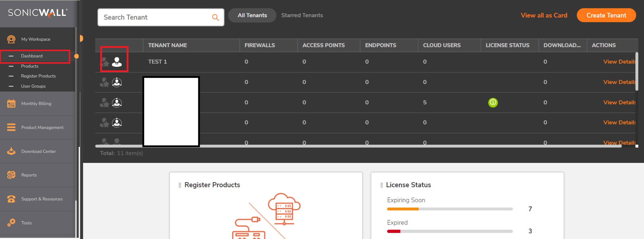The height and width of the screenshot is (239, 644).
Task: Click Register Products illustration
Action: 266,216
